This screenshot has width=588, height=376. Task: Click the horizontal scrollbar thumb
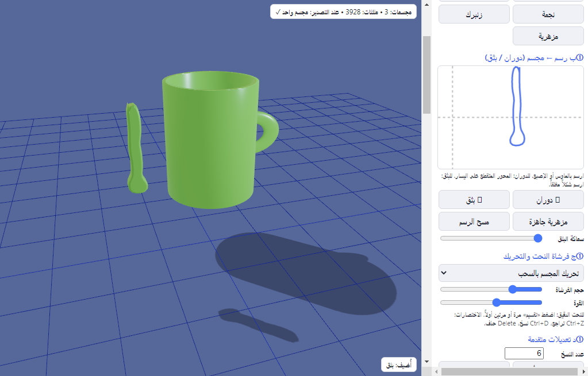(510, 371)
